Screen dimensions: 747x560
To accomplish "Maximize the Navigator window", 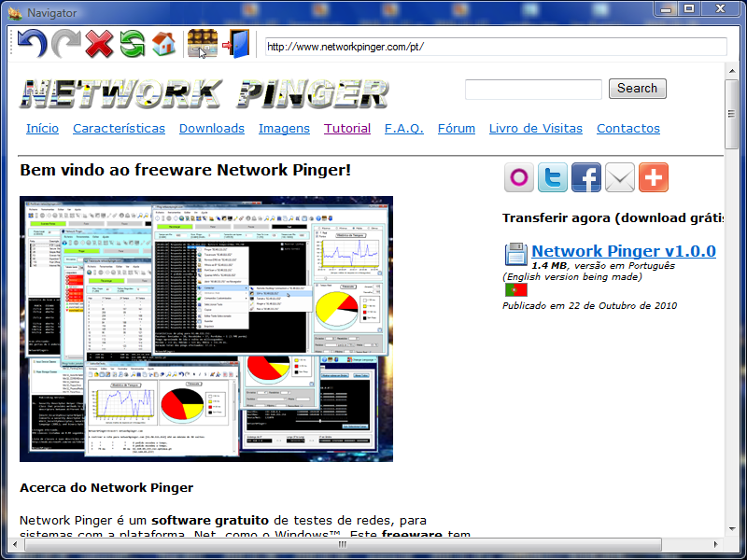I will coord(689,8).
